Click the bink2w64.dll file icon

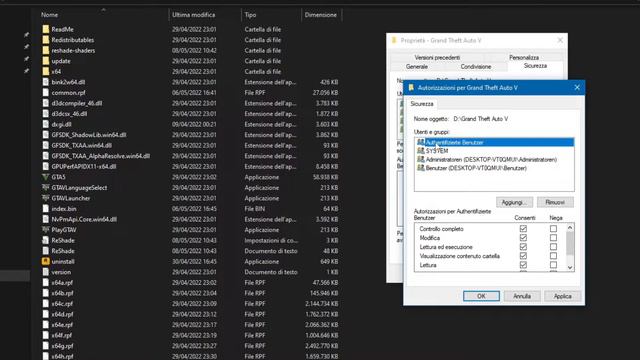click(46, 82)
